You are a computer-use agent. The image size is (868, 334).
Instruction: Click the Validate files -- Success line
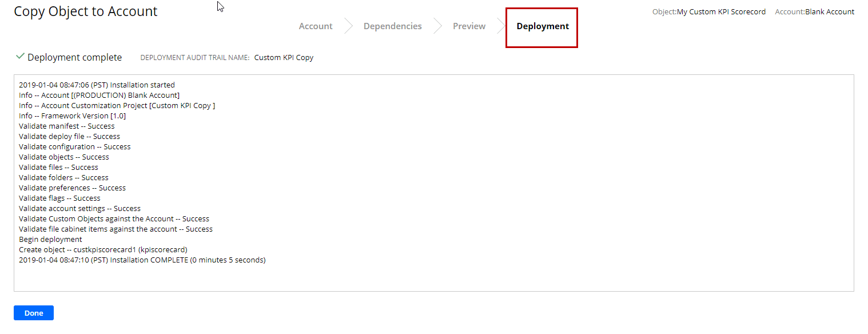pos(58,168)
